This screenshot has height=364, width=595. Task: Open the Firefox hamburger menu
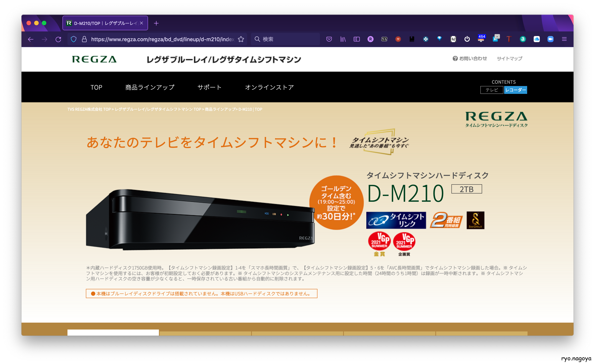564,39
